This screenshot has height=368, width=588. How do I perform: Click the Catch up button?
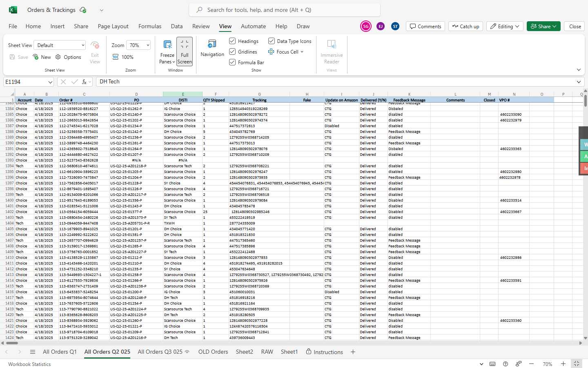[x=465, y=26]
